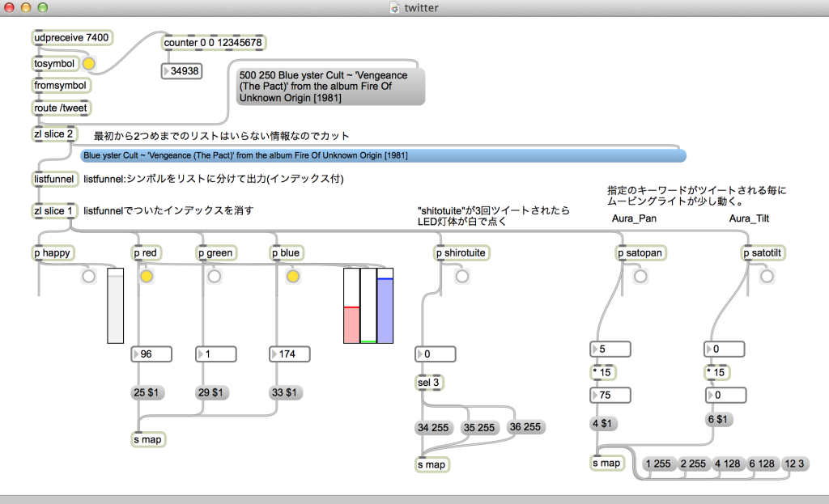This screenshot has width=829, height=504.
Task: Select the route /tweet object
Action: click(61, 108)
